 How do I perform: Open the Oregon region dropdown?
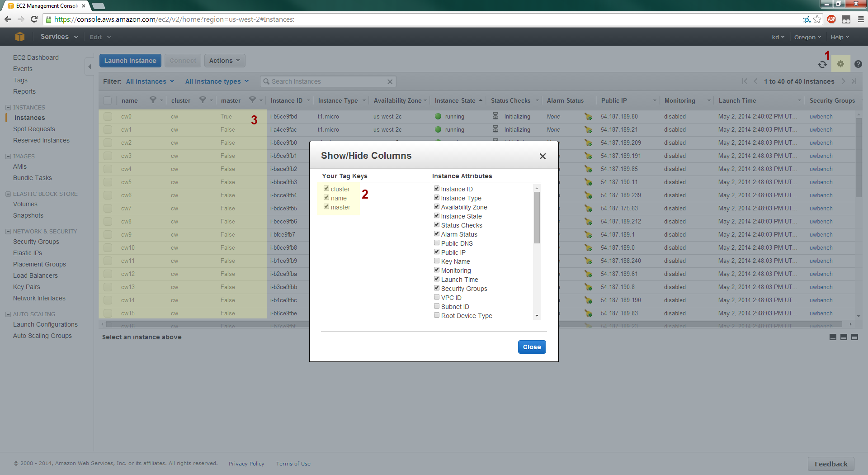(x=807, y=37)
